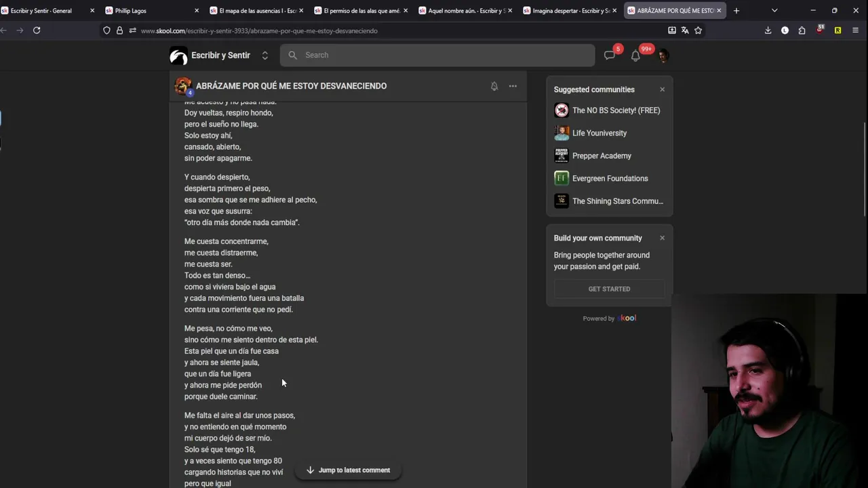The width and height of the screenshot is (868, 488).
Task: Open The Shining Stars community
Action: tap(617, 201)
